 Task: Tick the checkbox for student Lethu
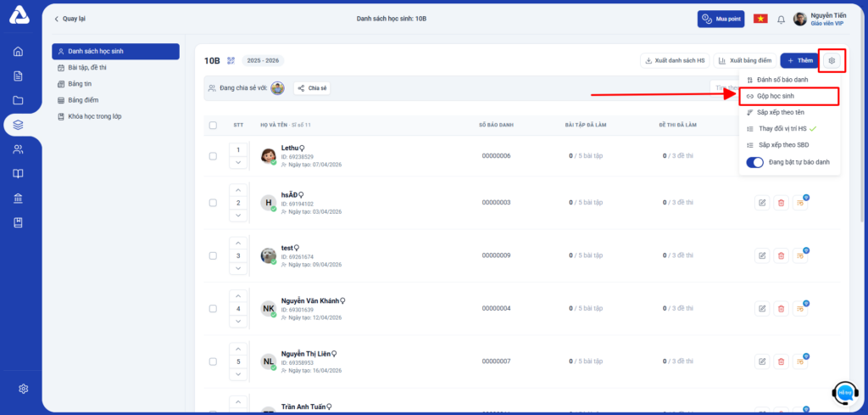(213, 156)
